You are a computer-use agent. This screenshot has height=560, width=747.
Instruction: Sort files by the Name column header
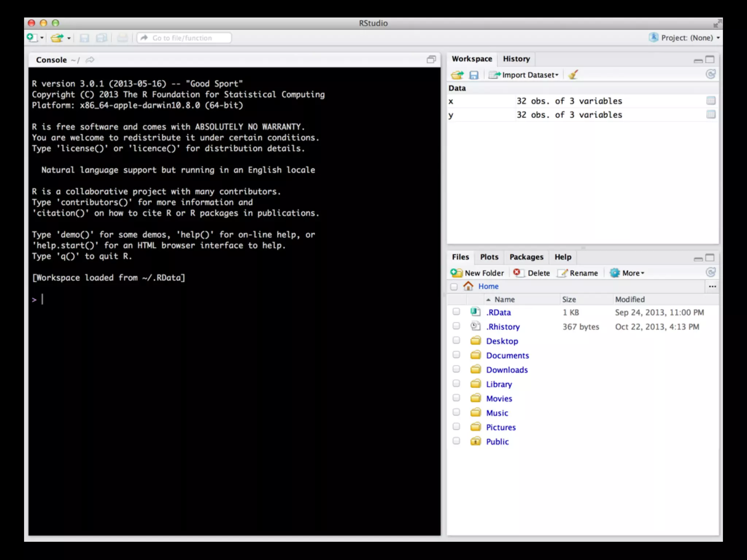pos(504,299)
